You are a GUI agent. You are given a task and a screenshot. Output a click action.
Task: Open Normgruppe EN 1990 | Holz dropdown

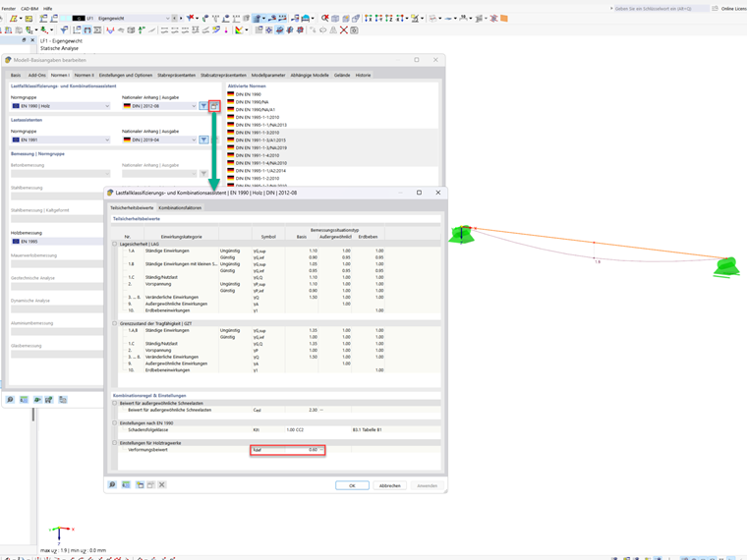(x=61, y=106)
